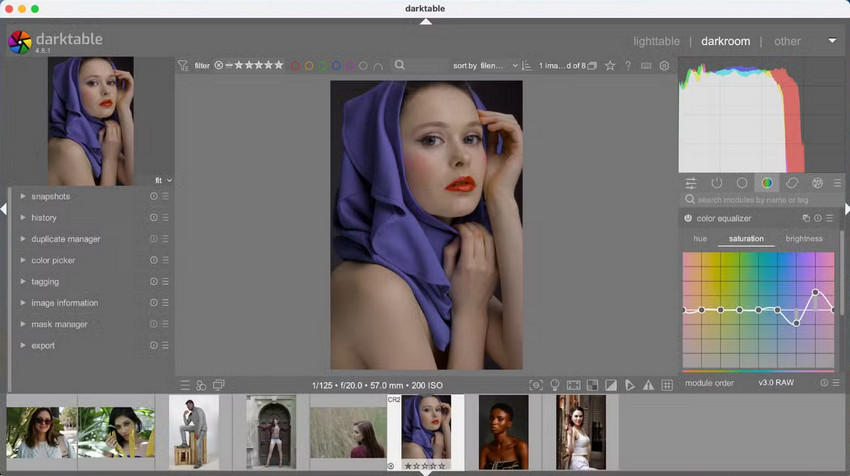850x476 pixels.
Task: Open presets menu for export module
Action: (x=165, y=345)
